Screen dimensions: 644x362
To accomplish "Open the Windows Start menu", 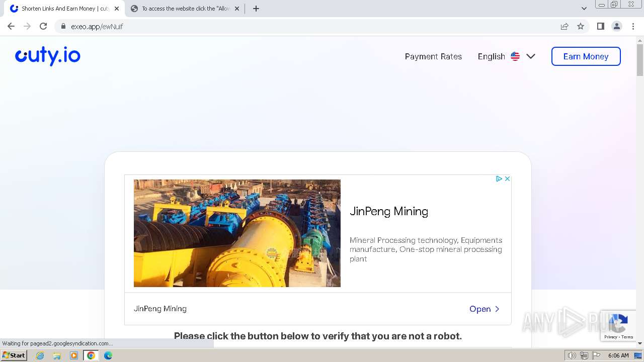I will click(x=14, y=355).
